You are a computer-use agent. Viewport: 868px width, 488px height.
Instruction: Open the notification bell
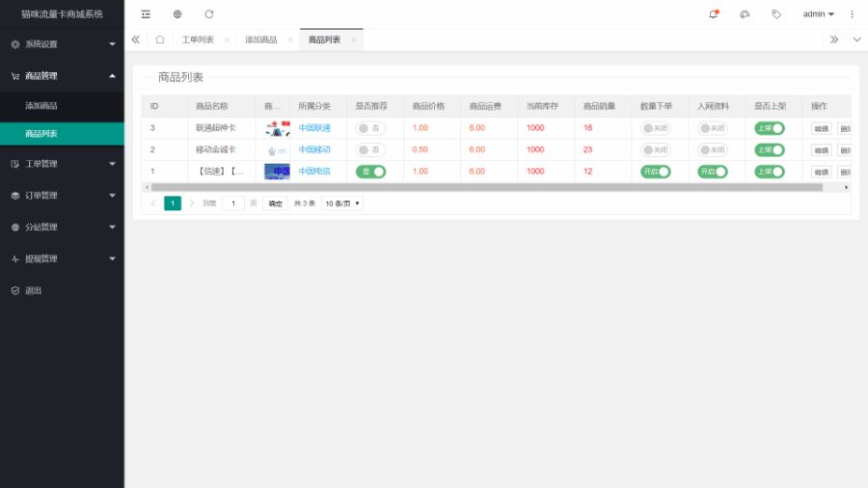(713, 14)
